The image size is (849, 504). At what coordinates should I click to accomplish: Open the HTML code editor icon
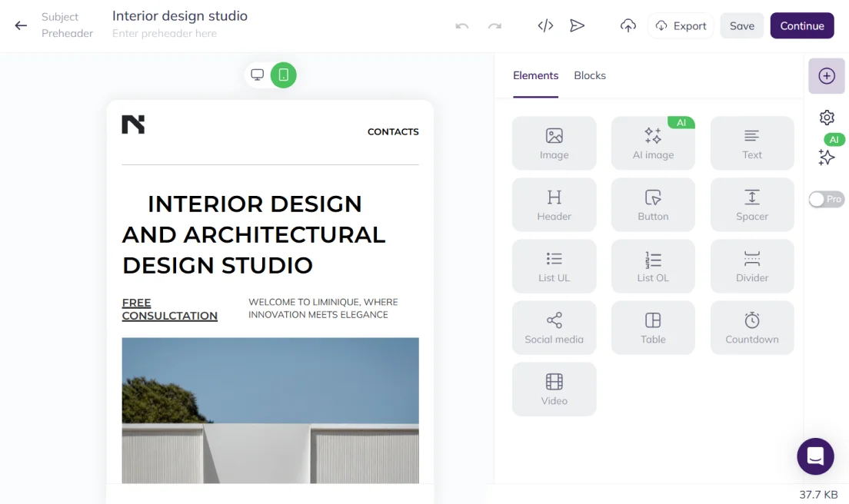545,25
